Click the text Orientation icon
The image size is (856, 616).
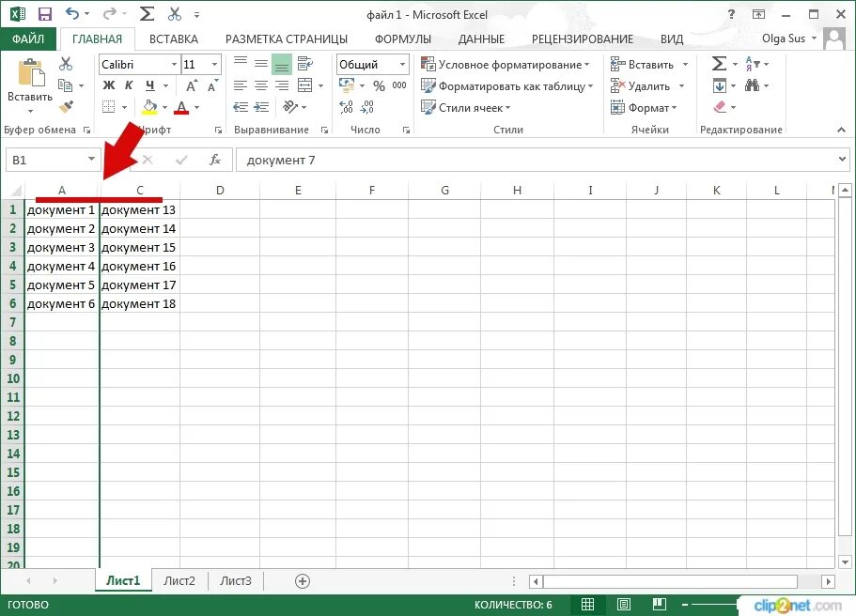[291, 107]
